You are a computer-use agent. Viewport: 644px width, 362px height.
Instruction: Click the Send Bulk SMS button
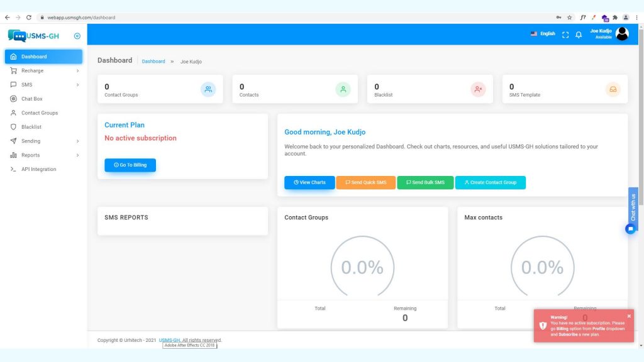(425, 182)
